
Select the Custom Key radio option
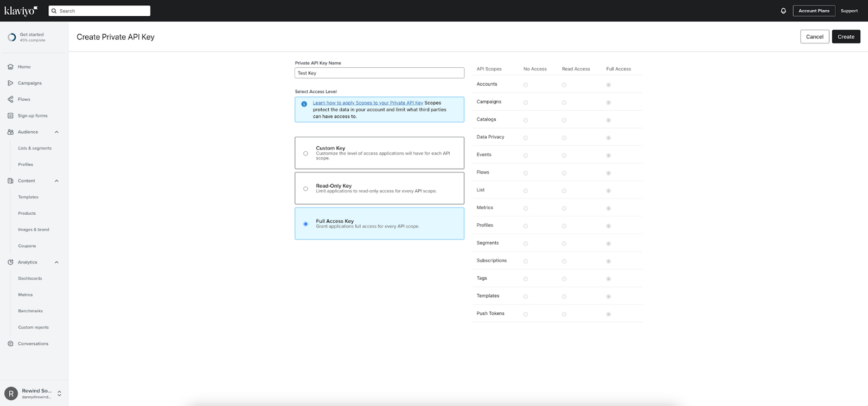[x=305, y=153]
